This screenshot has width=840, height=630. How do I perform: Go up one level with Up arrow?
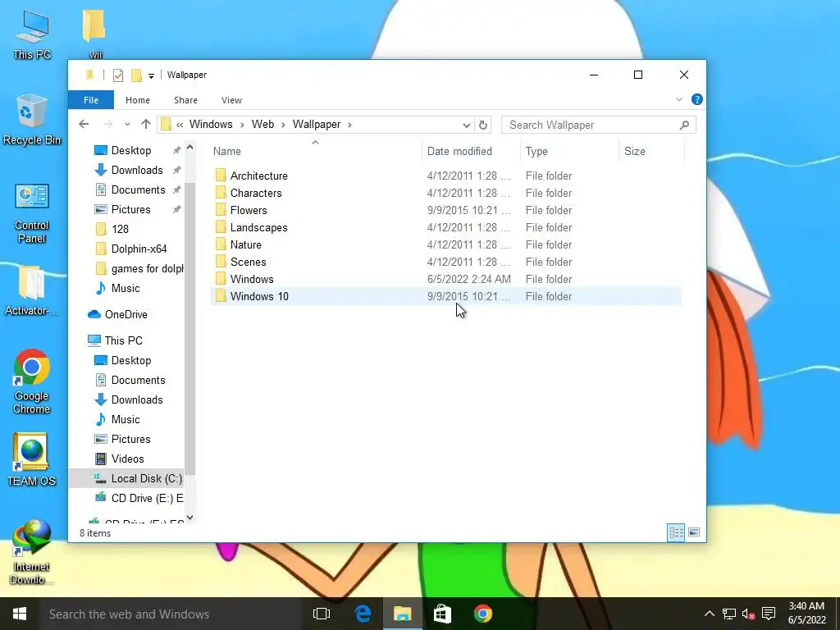point(146,125)
